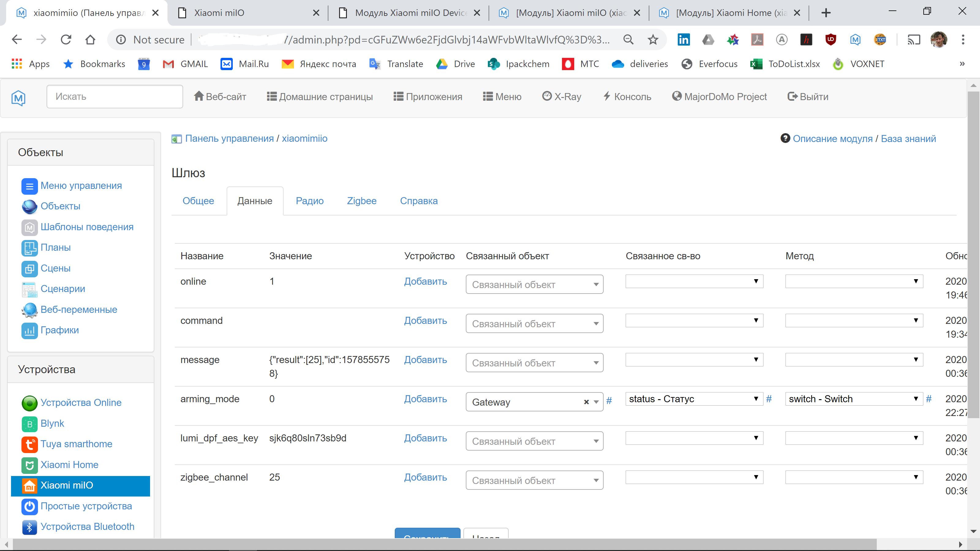Open Веб-переменные page

79,309
